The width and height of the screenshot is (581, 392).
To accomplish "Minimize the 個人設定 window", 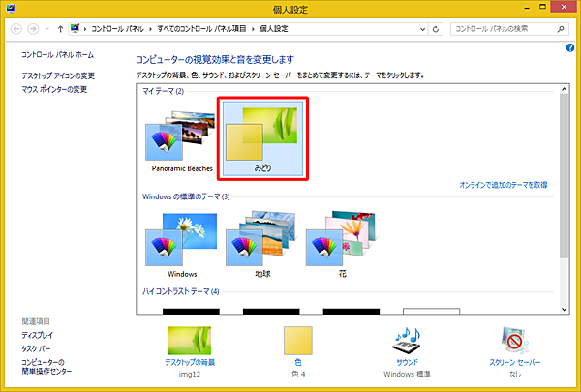I will pos(526,8).
